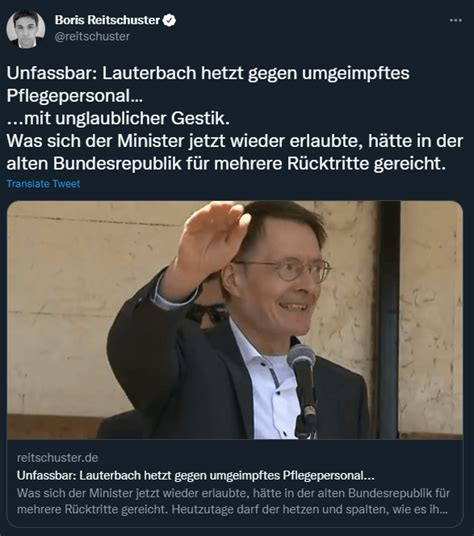Open the @reitschuster handle link
474x536 pixels.
[x=92, y=37]
